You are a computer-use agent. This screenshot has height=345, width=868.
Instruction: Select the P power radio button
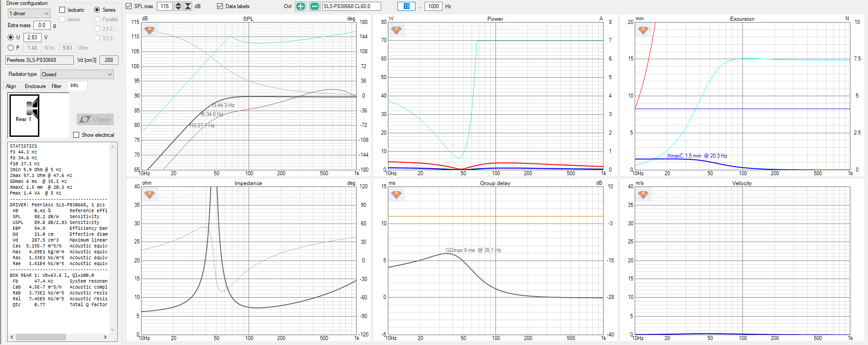[x=11, y=48]
